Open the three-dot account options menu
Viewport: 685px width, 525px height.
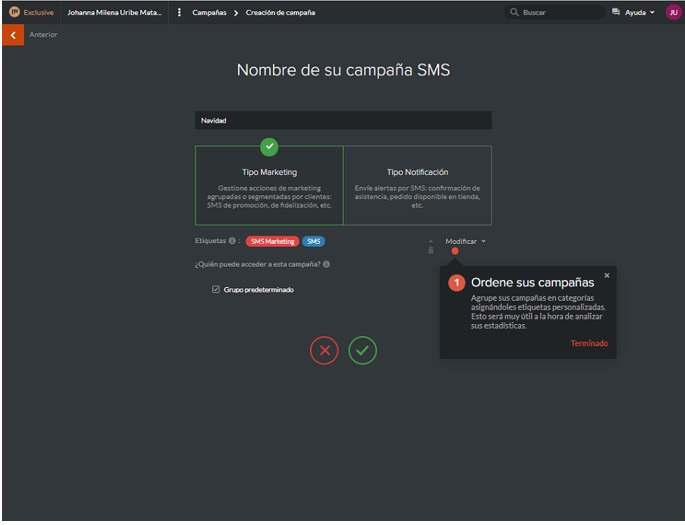(179, 12)
